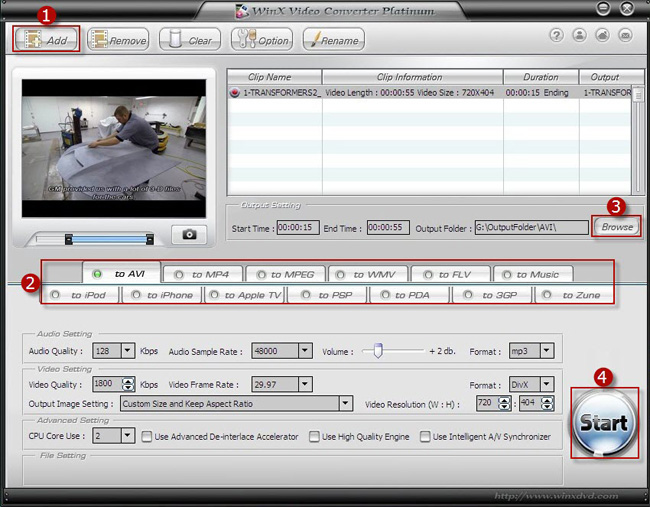Select the to AVI format tab
This screenshot has height=507, width=650.
121,273
